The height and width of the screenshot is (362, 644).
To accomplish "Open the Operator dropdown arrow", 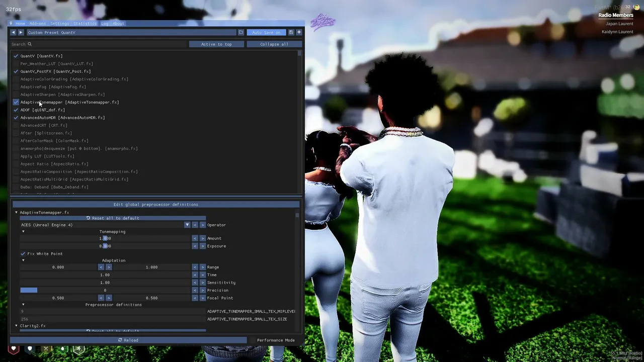I will [x=187, y=225].
